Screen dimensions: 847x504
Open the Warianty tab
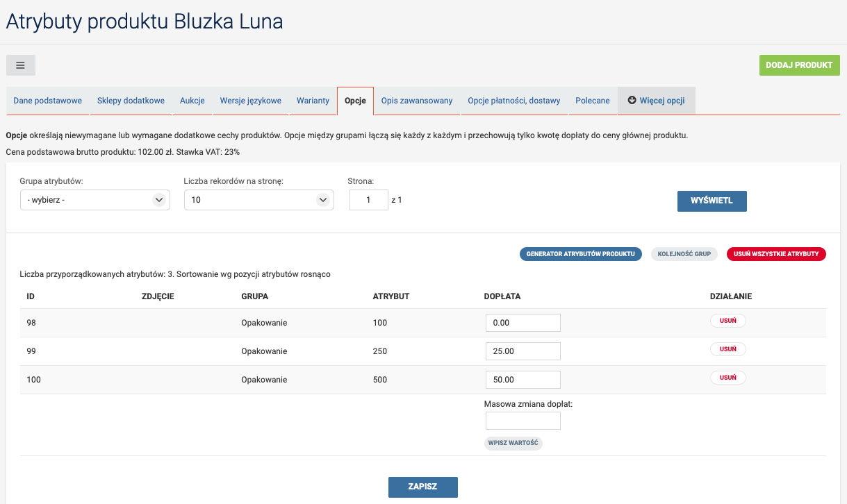point(313,101)
